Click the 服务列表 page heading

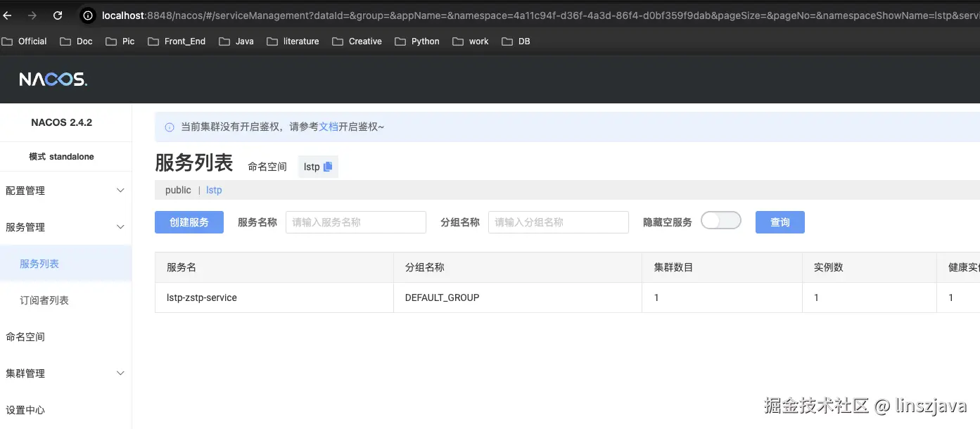tap(193, 163)
